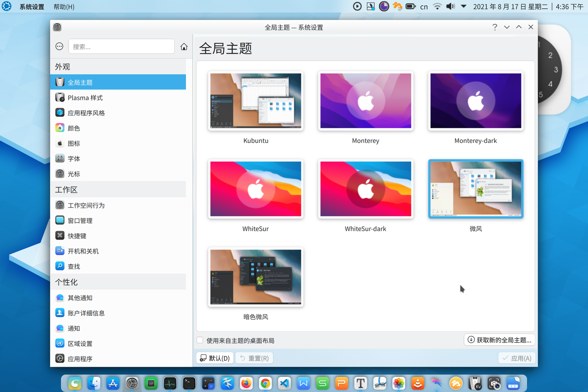
Task: Select the 微风 theme thumbnail
Action: pyautogui.click(x=476, y=189)
